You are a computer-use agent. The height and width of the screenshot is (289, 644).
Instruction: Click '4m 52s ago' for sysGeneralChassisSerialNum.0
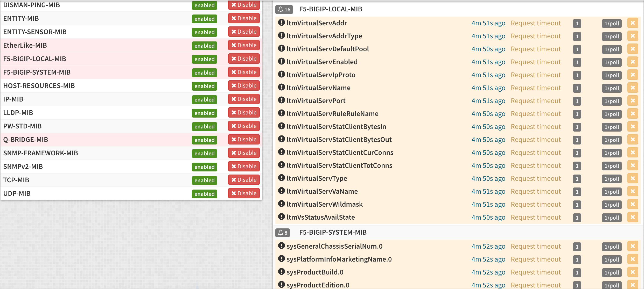488,246
